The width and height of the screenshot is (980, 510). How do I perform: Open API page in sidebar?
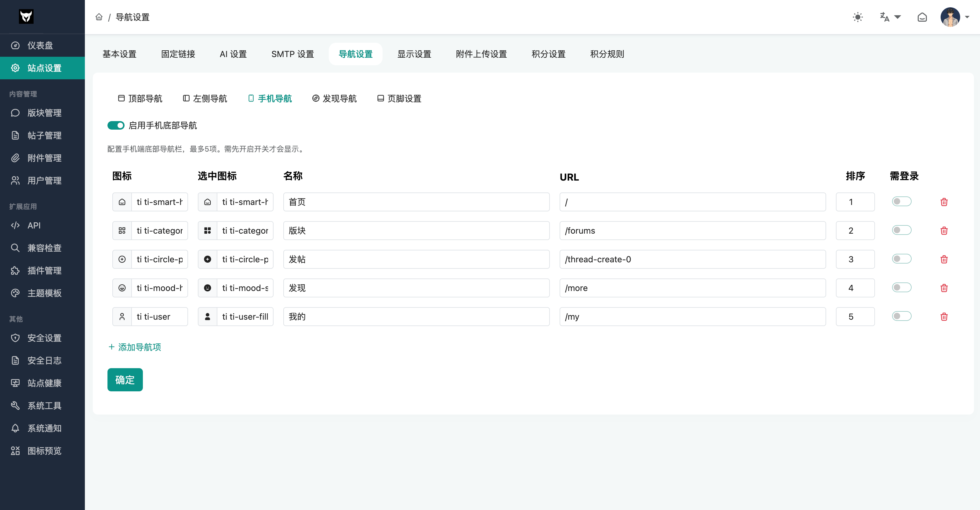click(x=42, y=225)
